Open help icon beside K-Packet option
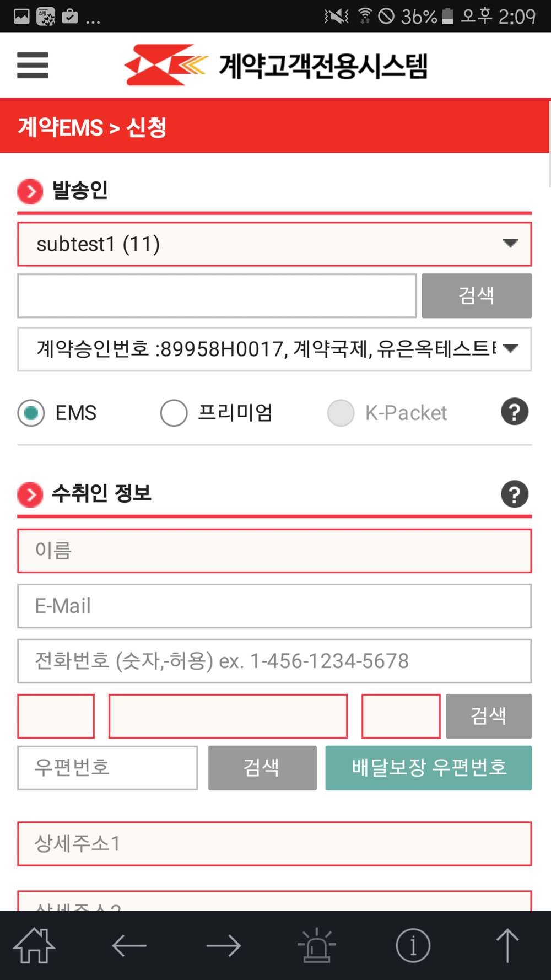This screenshot has height=980, width=551. pyautogui.click(x=515, y=412)
